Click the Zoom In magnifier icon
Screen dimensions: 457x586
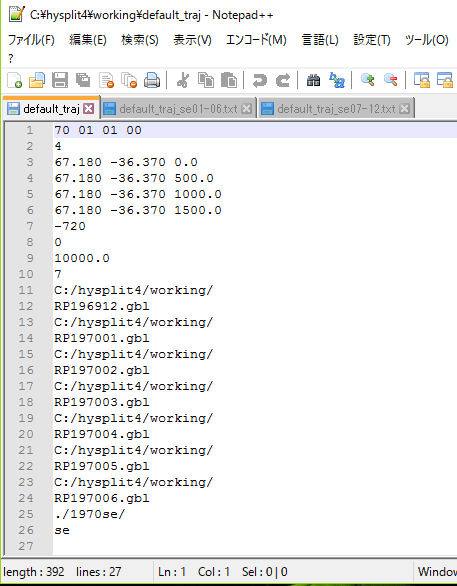coord(368,80)
